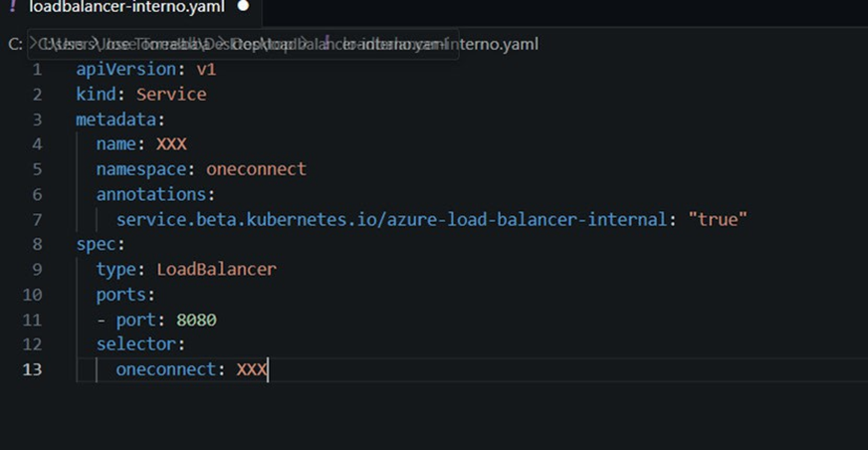Click the annotations key on line 6
Image resolution: width=868 pixels, height=450 pixels.
pyautogui.click(x=151, y=194)
